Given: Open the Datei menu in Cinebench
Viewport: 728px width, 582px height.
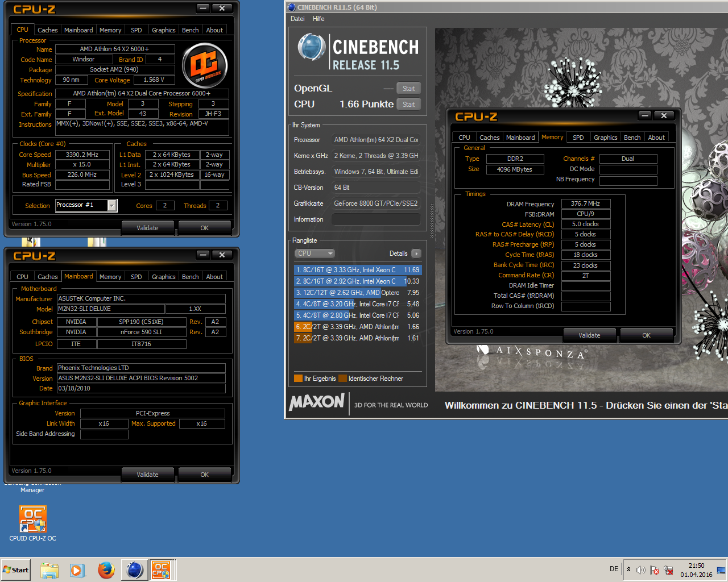Looking at the screenshot, I should (297, 19).
